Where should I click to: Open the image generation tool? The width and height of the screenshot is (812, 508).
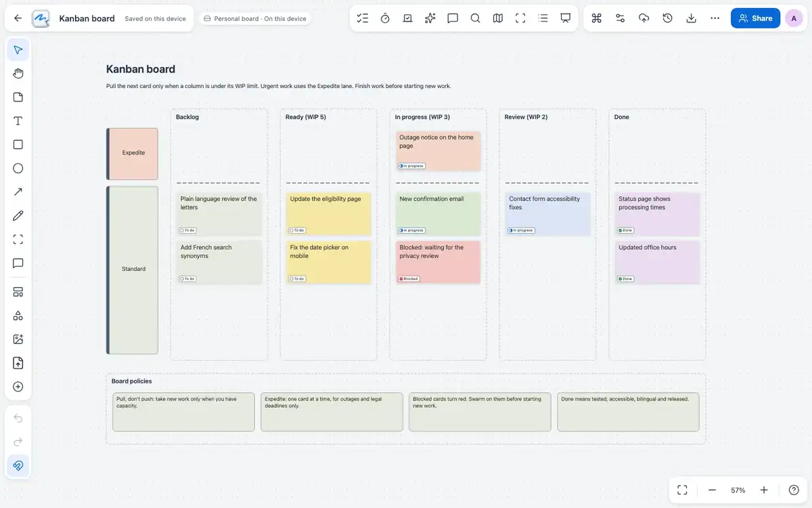coord(18,339)
